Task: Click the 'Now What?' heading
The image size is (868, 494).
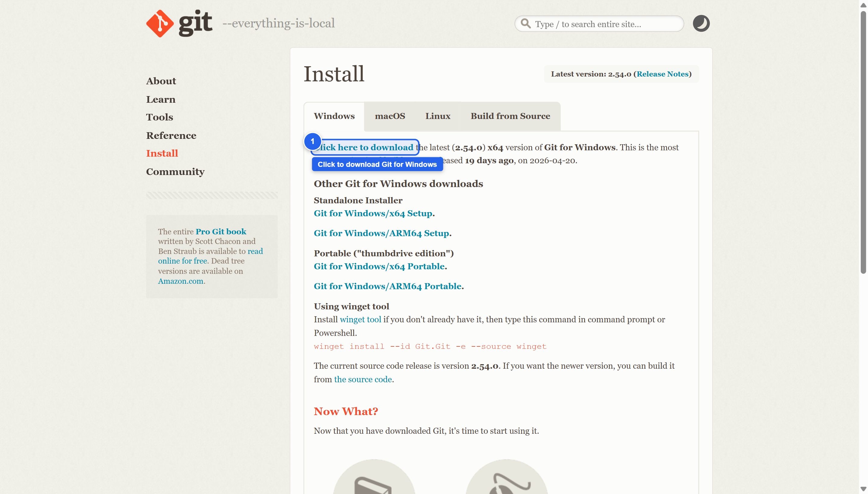Action: [x=346, y=411]
